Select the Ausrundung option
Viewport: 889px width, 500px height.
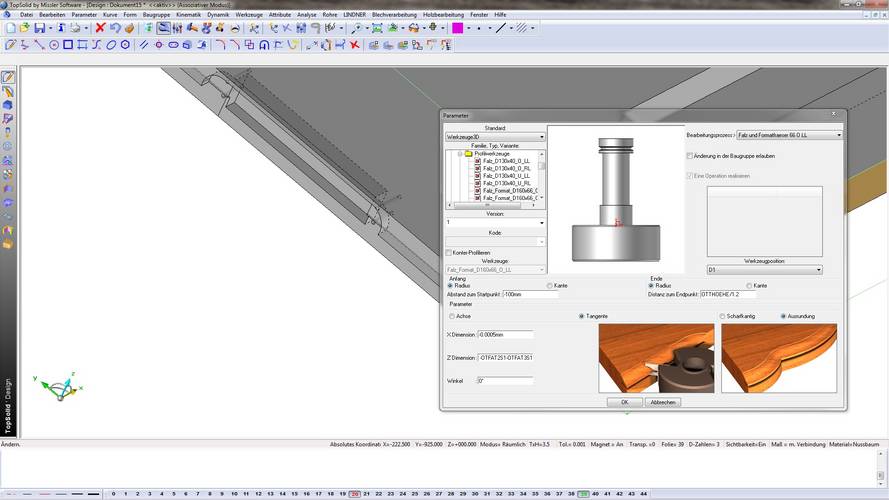pos(783,316)
